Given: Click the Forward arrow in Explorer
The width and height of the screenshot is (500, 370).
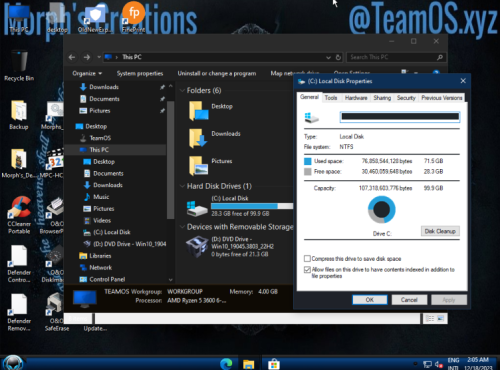Looking at the screenshot, I should point(87,57).
